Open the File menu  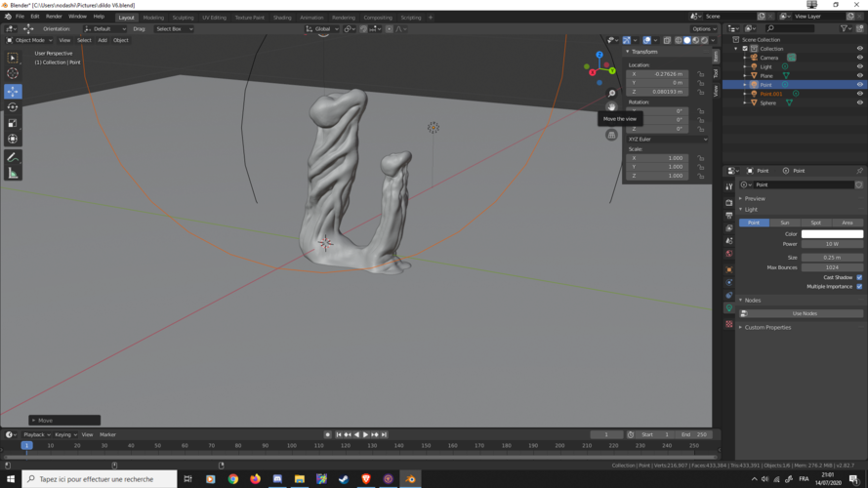pos(20,17)
